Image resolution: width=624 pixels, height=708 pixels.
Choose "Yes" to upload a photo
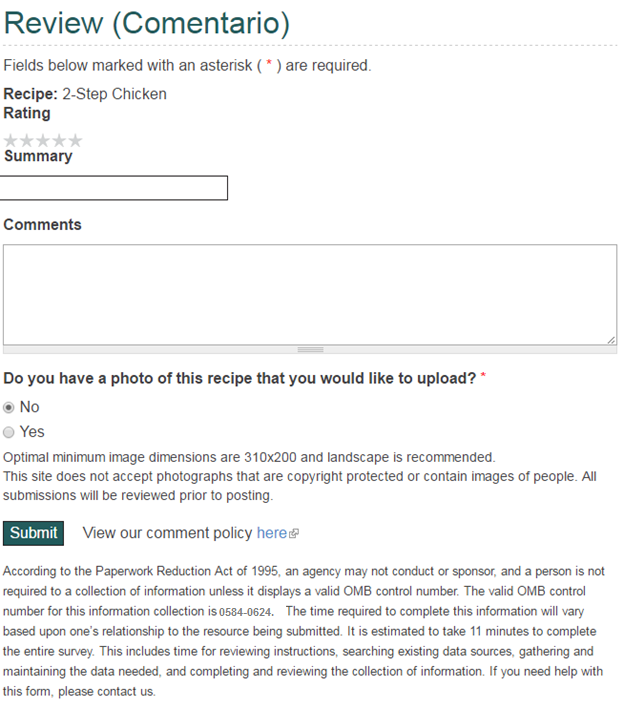(x=9, y=432)
